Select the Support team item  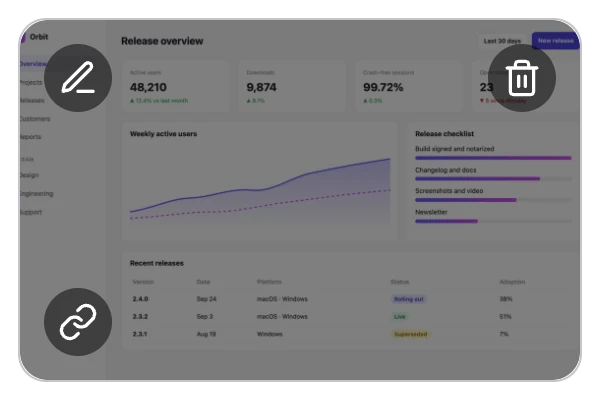31,212
